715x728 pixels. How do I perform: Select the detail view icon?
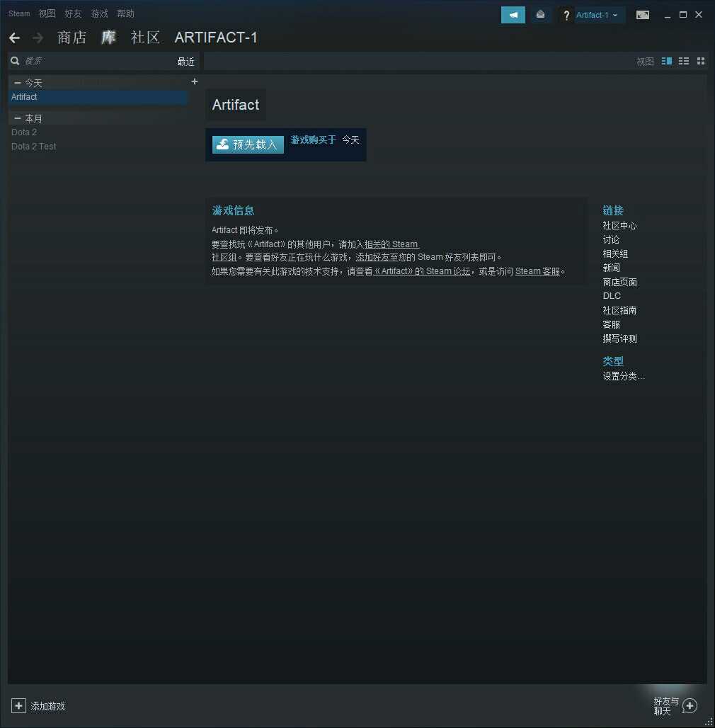pyautogui.click(x=667, y=61)
